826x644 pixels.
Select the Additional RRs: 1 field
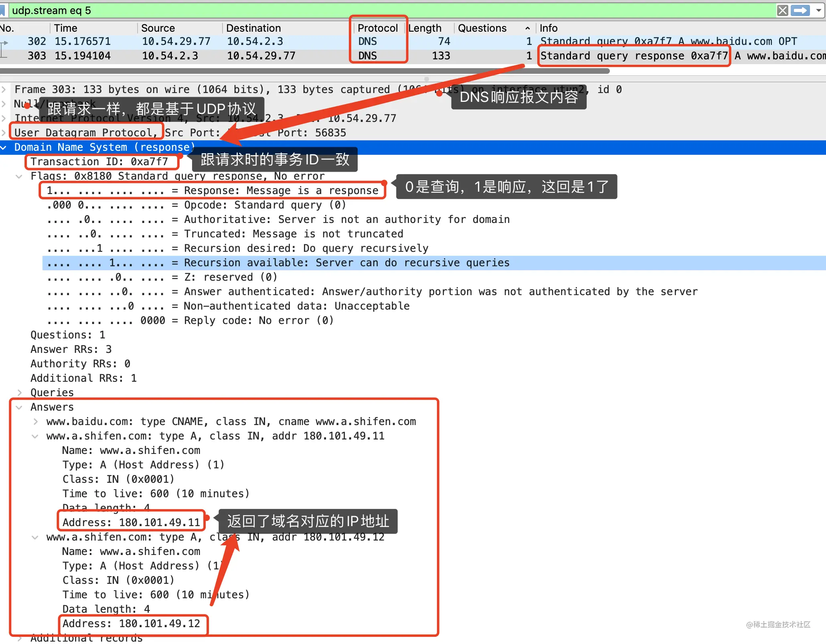coord(83,378)
